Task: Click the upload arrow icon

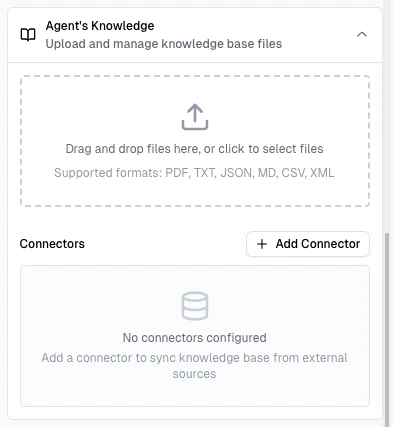Action: (x=195, y=117)
